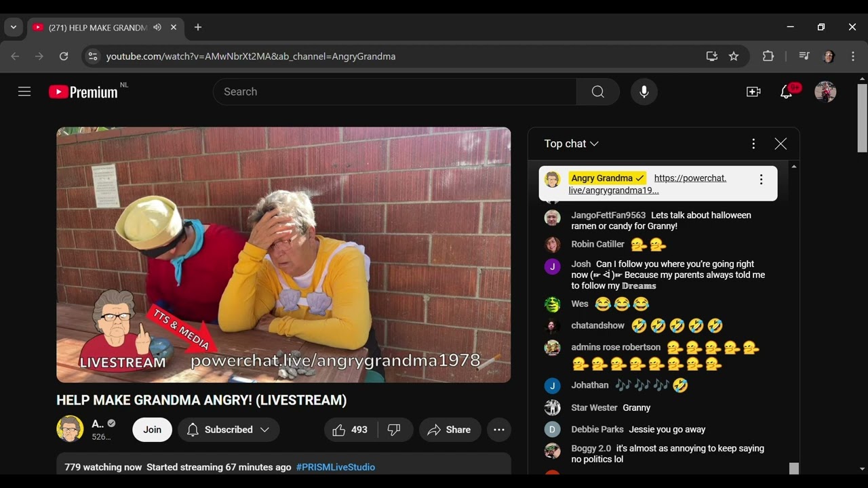Open the Create video icon
This screenshot has width=868, height=488.
pos(753,91)
